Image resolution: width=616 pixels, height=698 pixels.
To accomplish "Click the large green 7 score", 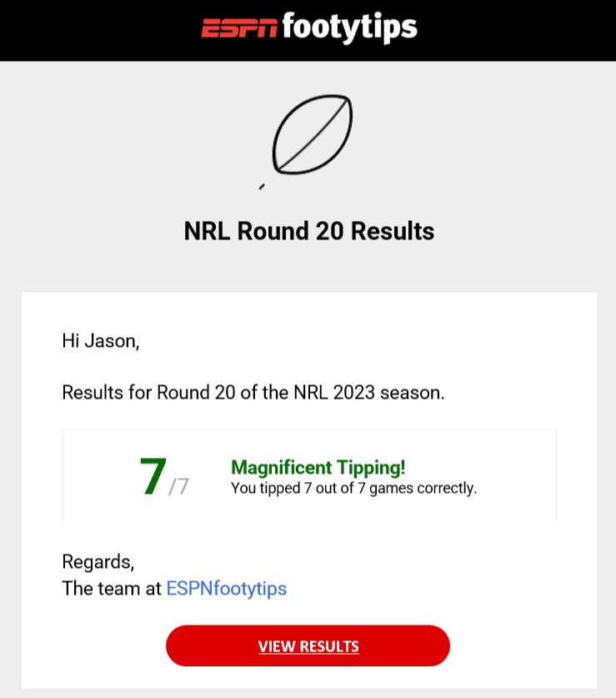I will point(153,476).
